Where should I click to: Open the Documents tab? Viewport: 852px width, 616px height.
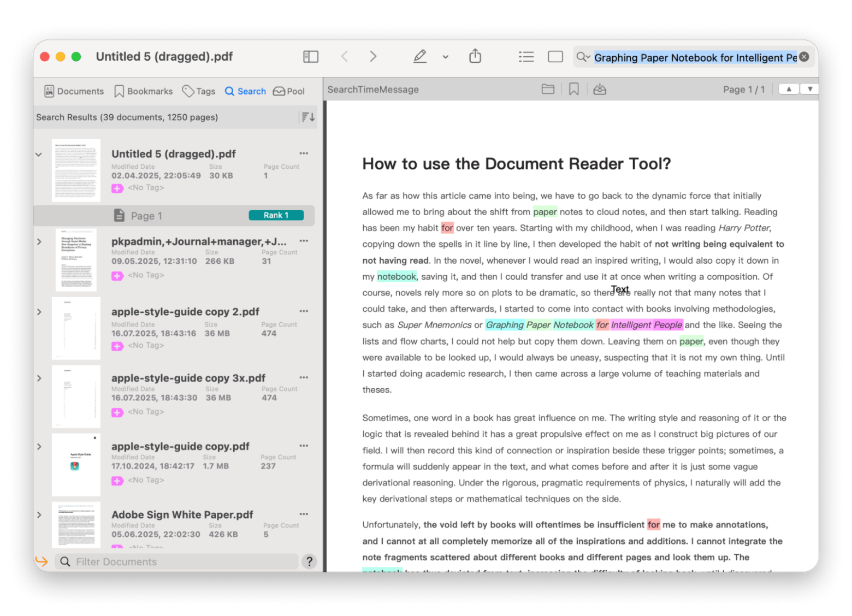click(74, 91)
